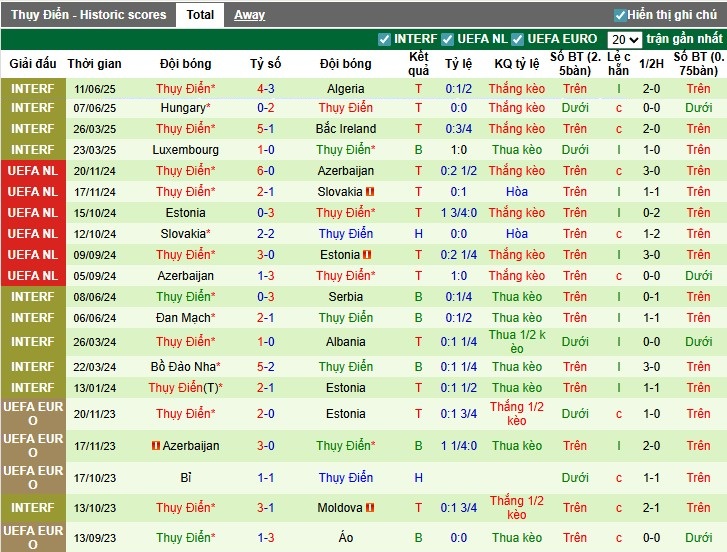Click red card icon beside Azerbaijan 17/11/23
The image size is (727, 552).
(156, 445)
